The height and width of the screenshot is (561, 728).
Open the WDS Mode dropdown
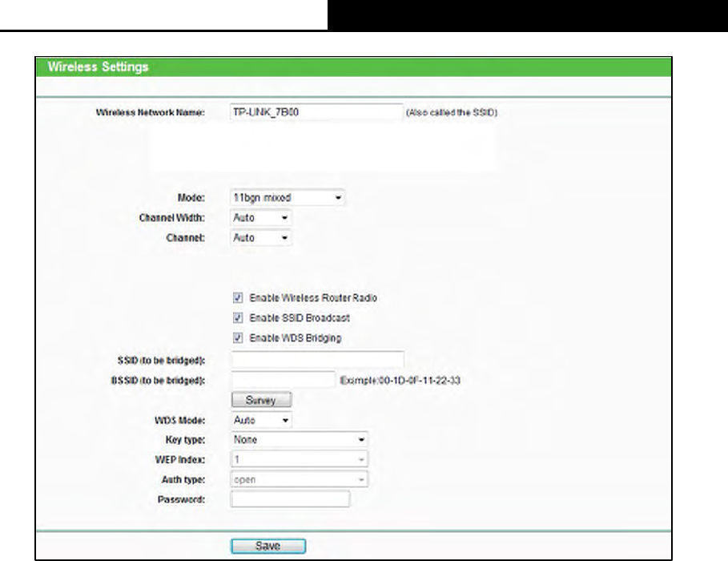coord(261,420)
